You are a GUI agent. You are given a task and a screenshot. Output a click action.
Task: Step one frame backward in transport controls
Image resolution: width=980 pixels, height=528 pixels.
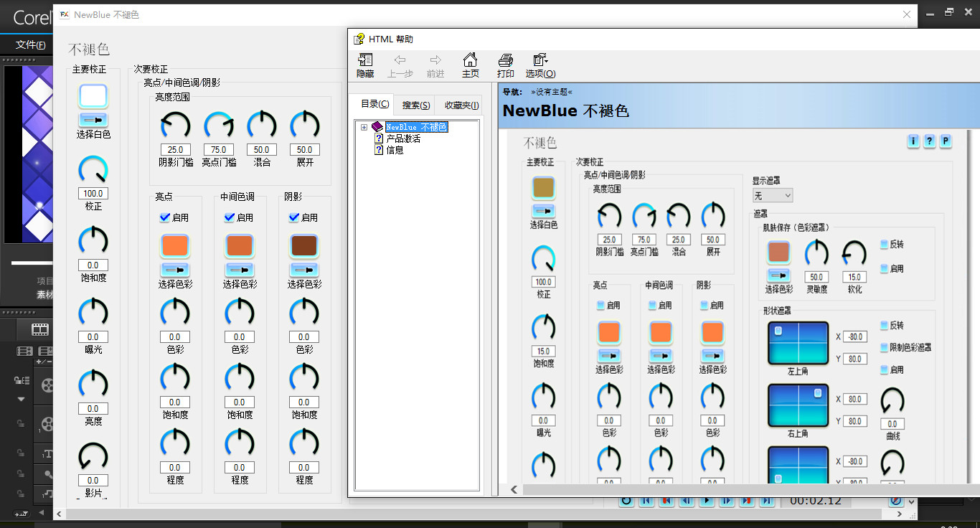(x=687, y=501)
